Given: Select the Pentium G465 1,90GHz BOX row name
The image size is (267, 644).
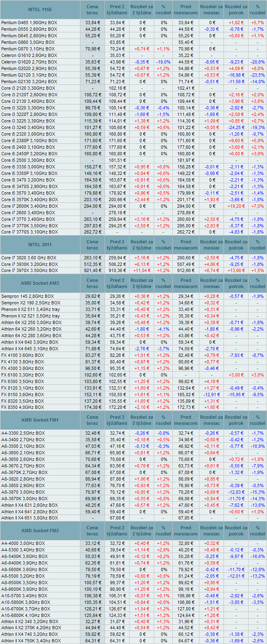Looking at the screenshot, I should (x=29, y=23).
